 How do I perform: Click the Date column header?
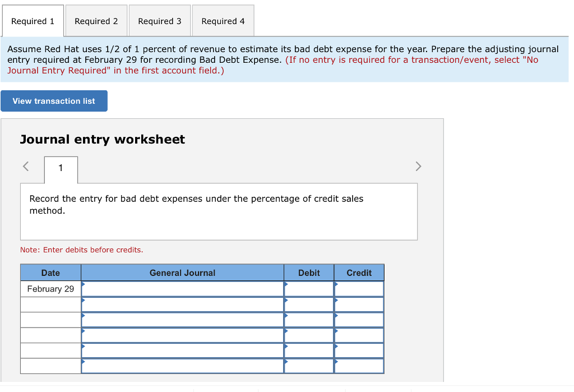click(x=50, y=273)
